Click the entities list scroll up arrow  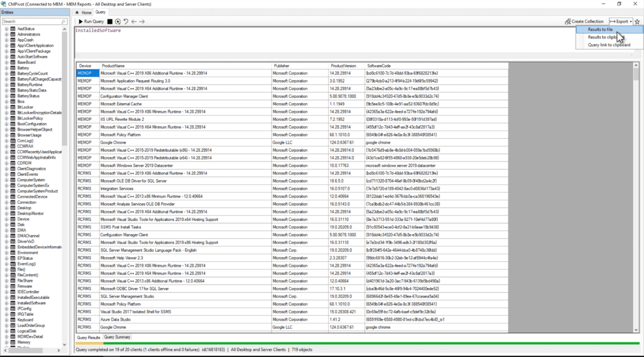(x=65, y=29)
